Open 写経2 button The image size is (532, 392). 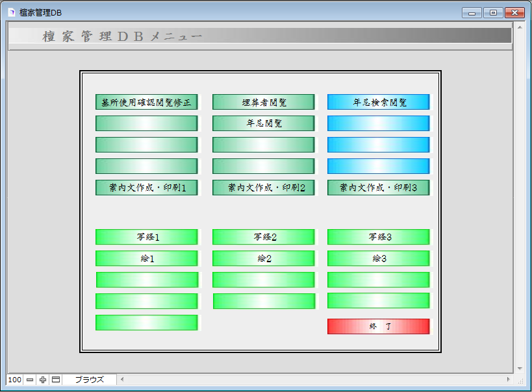click(264, 237)
